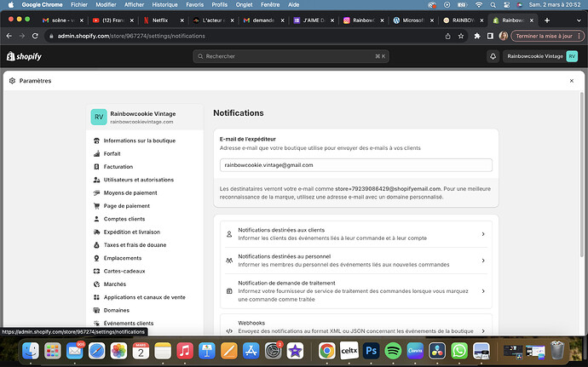This screenshot has width=588, height=367.
Task: Open the notifications bell icon
Action: [x=493, y=56]
